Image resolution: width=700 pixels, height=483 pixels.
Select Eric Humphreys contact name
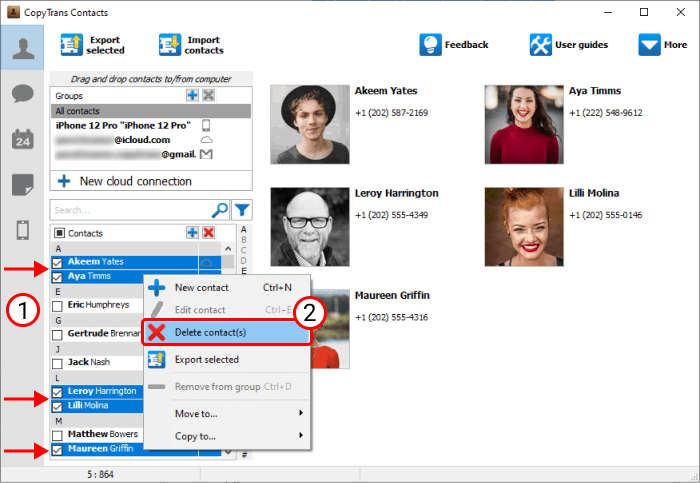98,305
